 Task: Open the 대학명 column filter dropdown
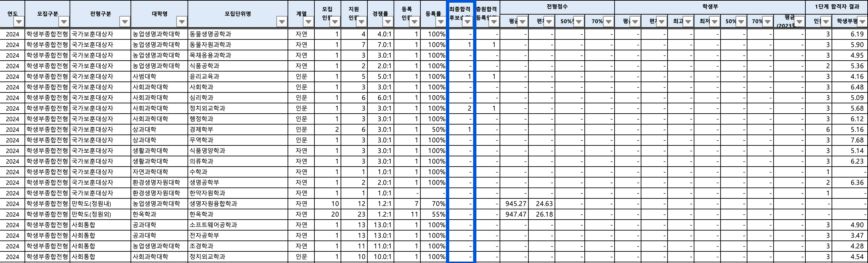[x=182, y=22]
